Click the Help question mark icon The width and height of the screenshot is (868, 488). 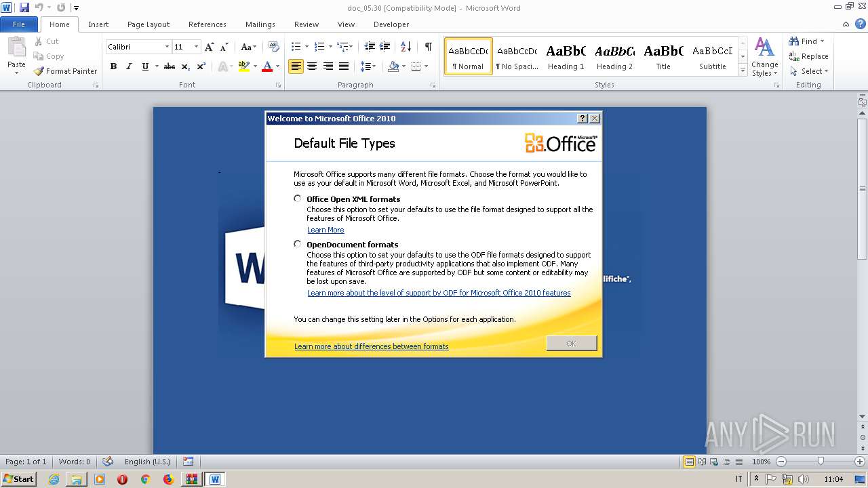859,24
